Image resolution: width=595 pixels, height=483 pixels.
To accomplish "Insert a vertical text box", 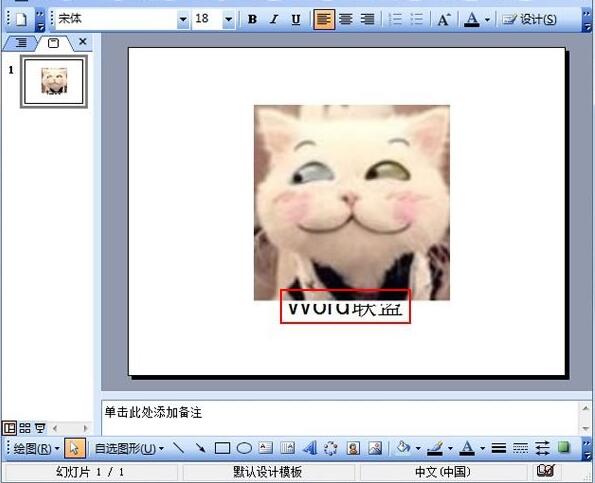I will [x=287, y=448].
